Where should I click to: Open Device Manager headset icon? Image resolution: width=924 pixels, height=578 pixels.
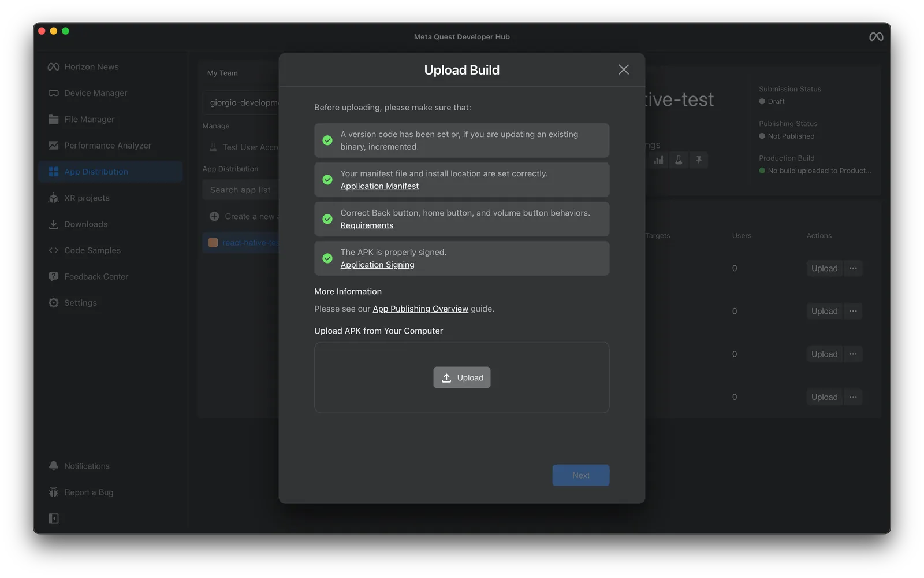click(x=54, y=93)
